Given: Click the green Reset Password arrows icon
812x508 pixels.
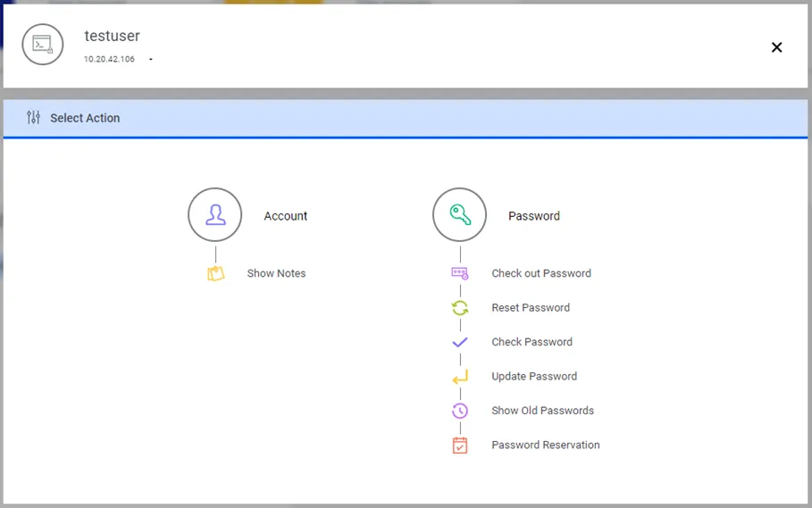Looking at the screenshot, I should 460,308.
